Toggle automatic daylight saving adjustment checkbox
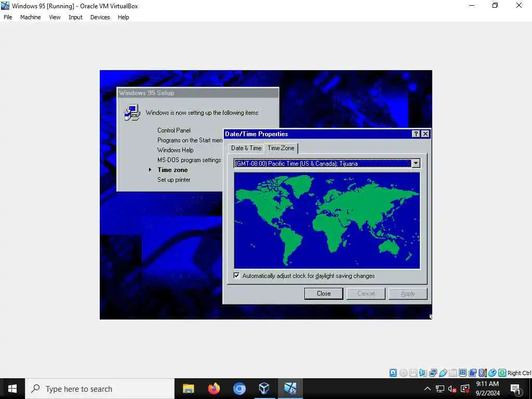Viewport: 532px width, 399px height. click(236, 275)
